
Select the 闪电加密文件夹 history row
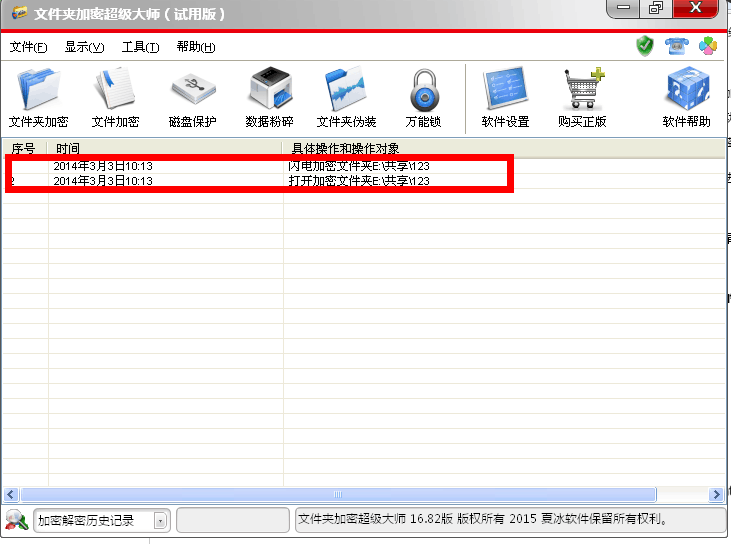click(358, 165)
